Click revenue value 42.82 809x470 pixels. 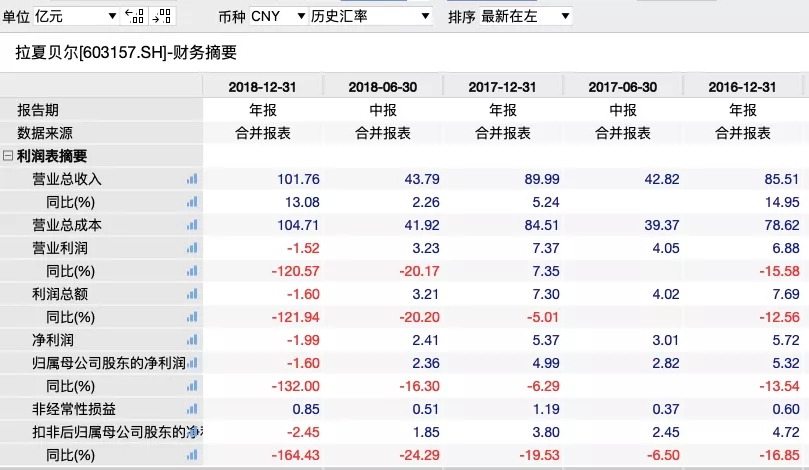click(x=662, y=179)
